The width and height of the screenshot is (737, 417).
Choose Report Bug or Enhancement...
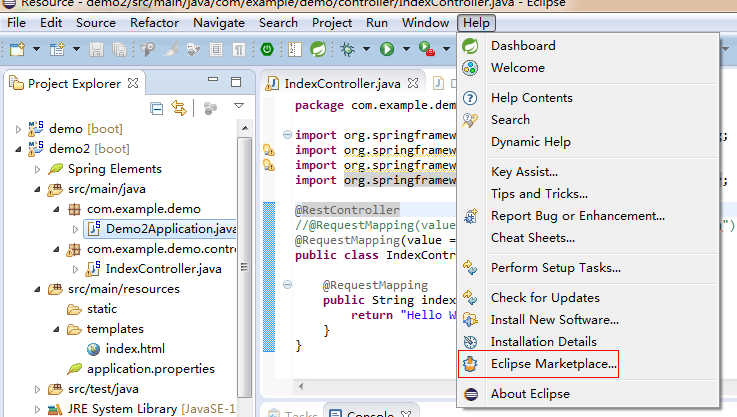pos(578,216)
